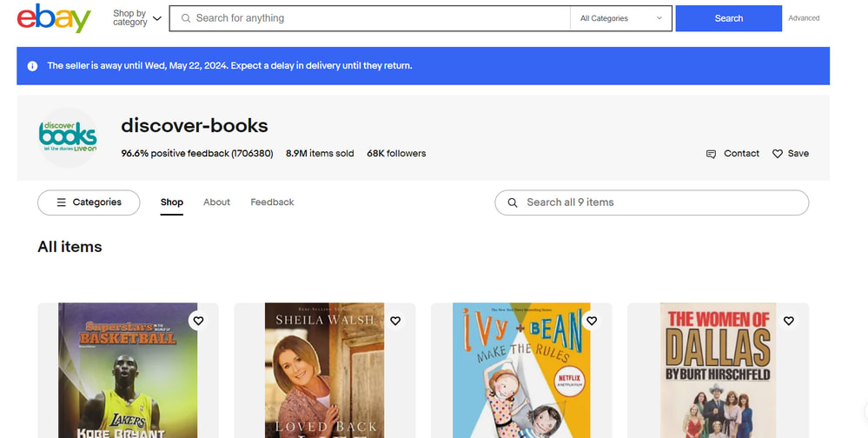Open The Women of Dallas thumbnail
This screenshot has width=868, height=438.
coord(718,370)
